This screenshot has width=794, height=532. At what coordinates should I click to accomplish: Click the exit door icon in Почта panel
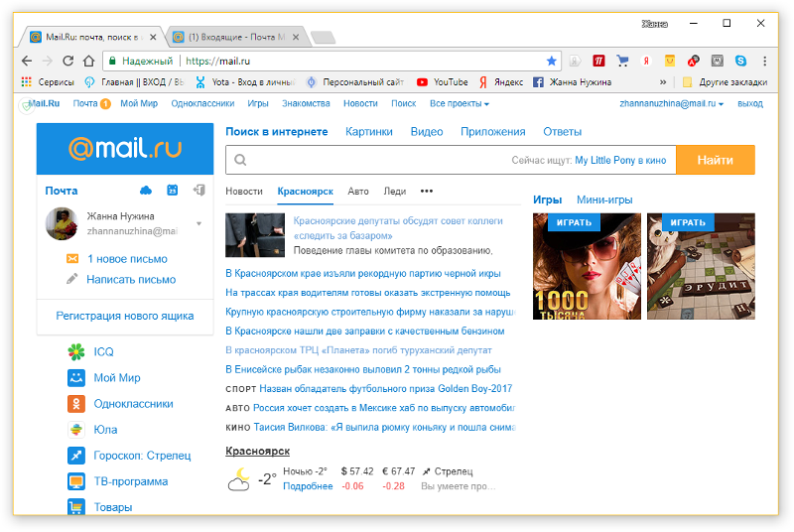199,191
